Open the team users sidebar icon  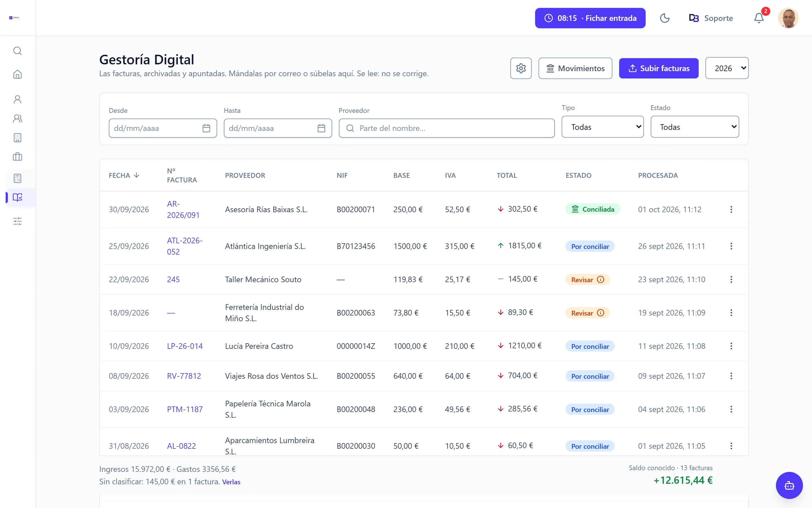click(17, 118)
